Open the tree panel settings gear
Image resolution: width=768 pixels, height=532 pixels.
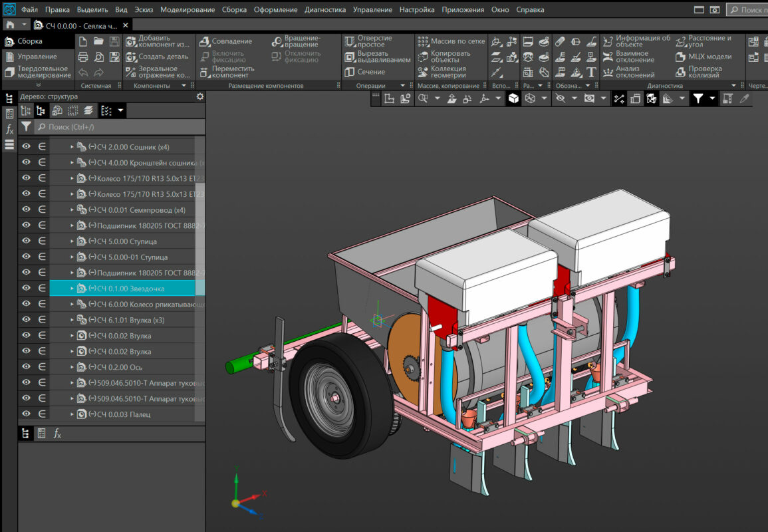200,96
